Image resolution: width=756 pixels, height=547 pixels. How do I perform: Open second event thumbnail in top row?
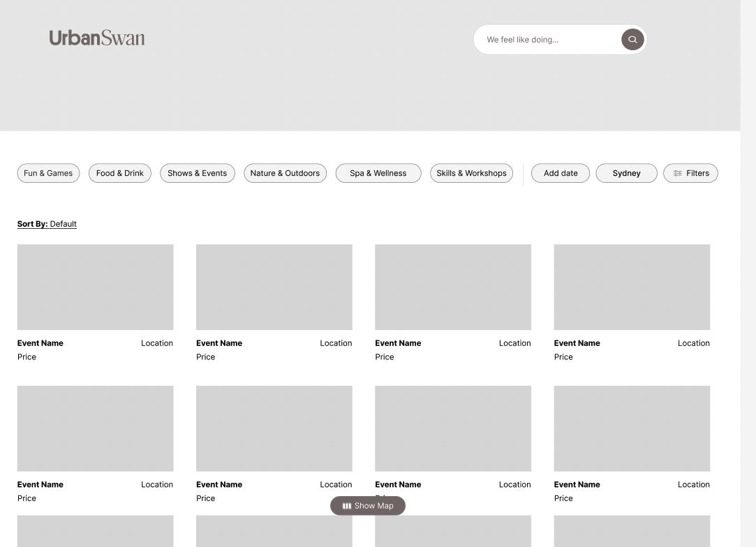pos(274,287)
